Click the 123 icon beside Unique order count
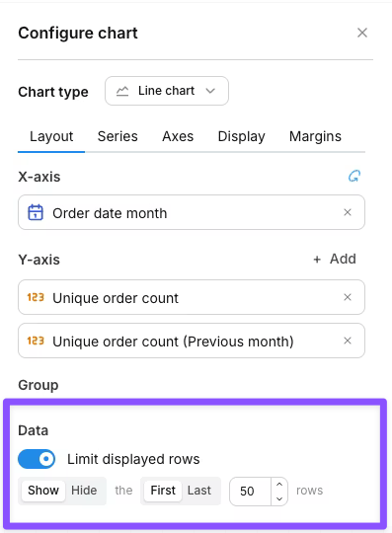This screenshot has width=392, height=533. (x=36, y=297)
